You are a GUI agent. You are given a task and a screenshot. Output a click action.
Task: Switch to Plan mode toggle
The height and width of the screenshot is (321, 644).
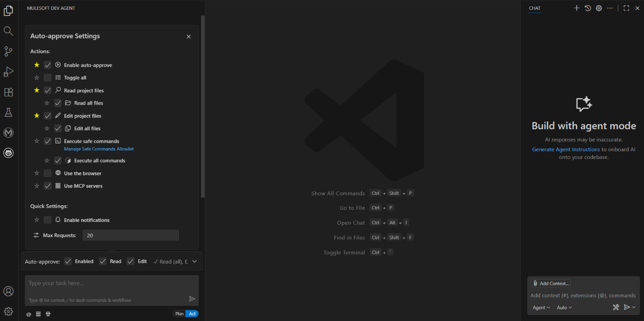pos(179,314)
